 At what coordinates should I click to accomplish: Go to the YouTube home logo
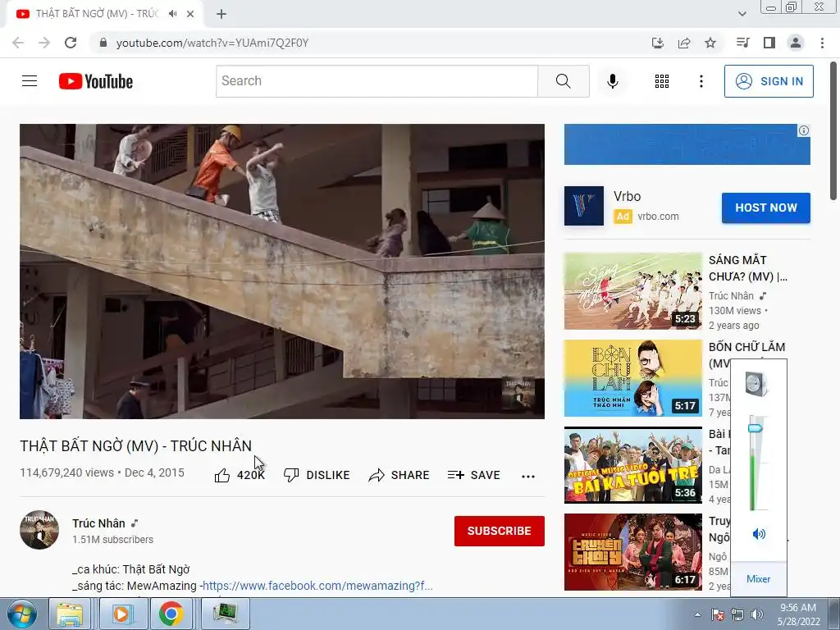(x=96, y=81)
